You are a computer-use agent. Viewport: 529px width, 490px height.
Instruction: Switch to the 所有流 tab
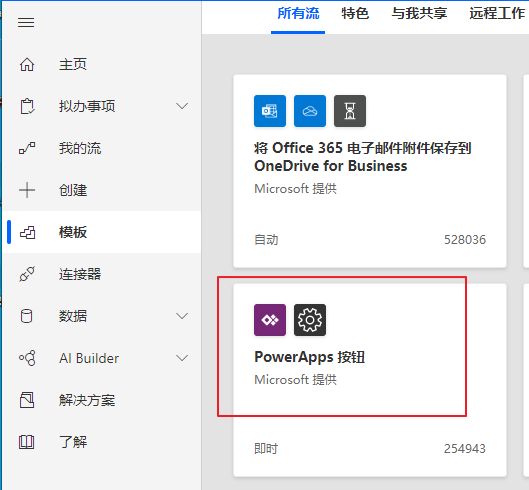[298, 13]
